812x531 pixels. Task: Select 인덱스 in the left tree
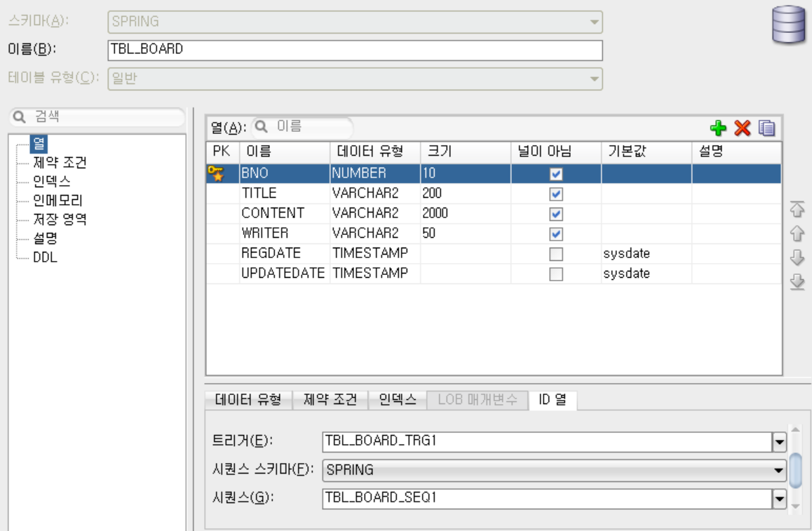click(x=52, y=181)
